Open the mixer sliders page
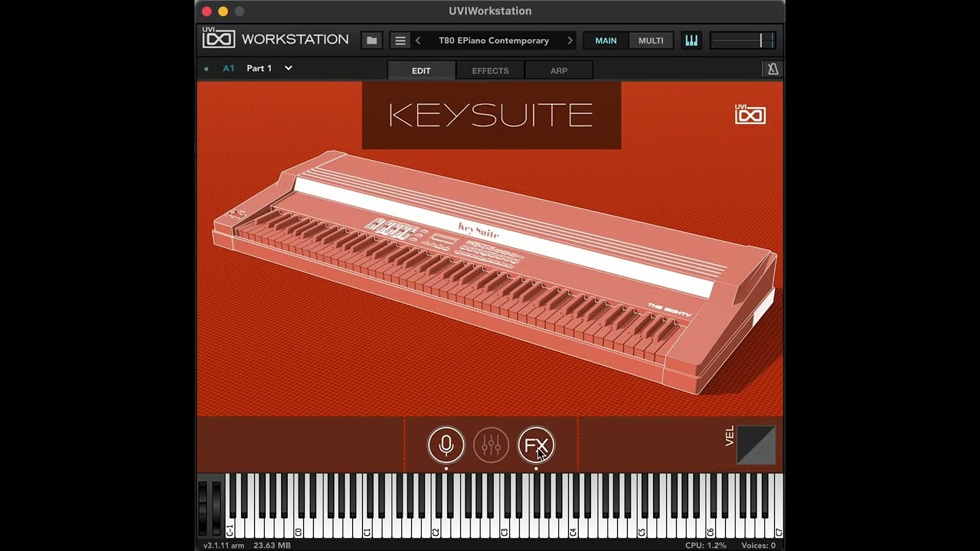Image resolution: width=980 pixels, height=551 pixels. (491, 445)
